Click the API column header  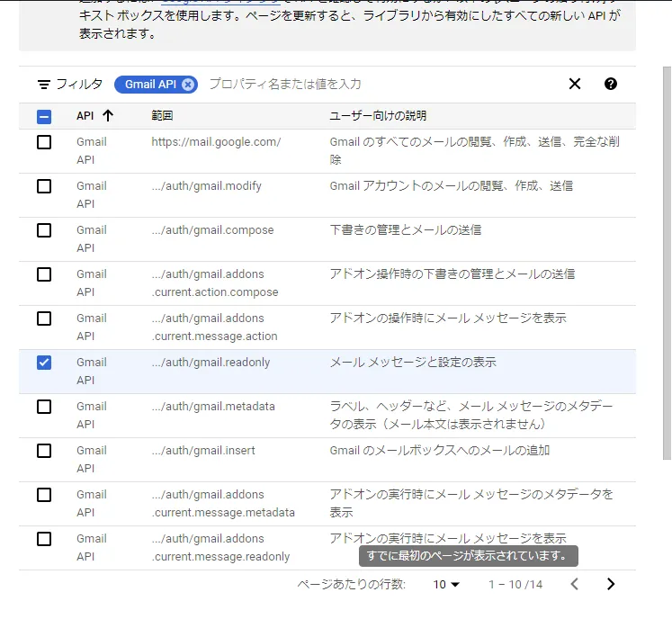coord(85,116)
